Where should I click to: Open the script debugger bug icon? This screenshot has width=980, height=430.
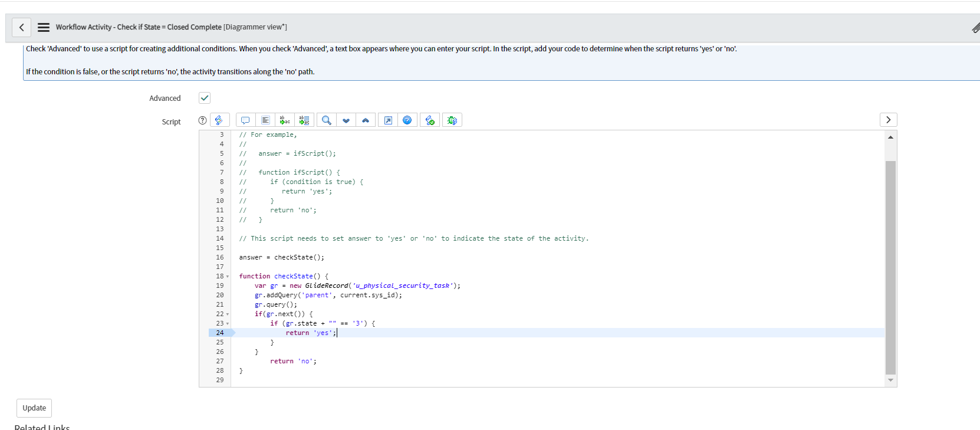click(x=452, y=120)
